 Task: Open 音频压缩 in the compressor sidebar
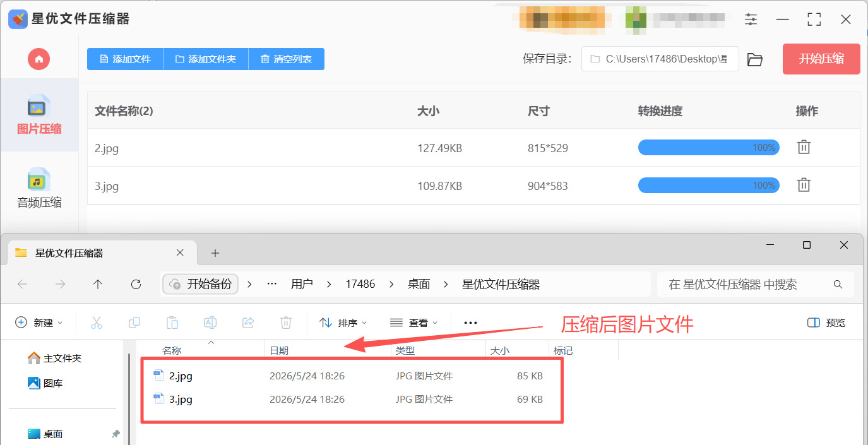[x=39, y=188]
